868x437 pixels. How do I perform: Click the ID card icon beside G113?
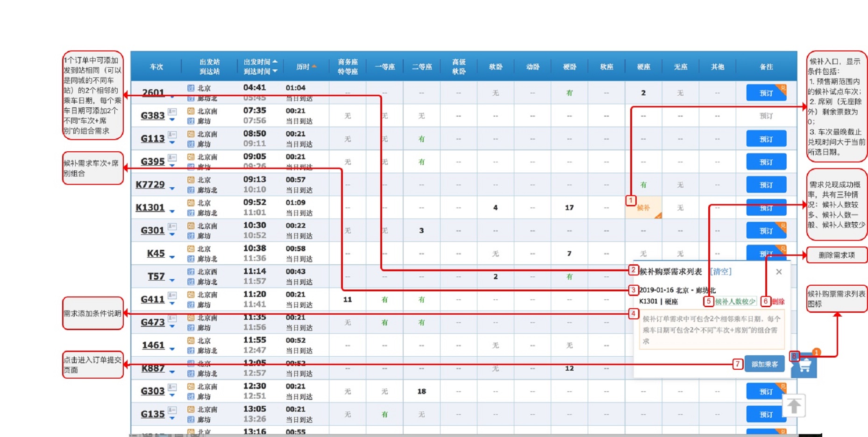pos(172,134)
